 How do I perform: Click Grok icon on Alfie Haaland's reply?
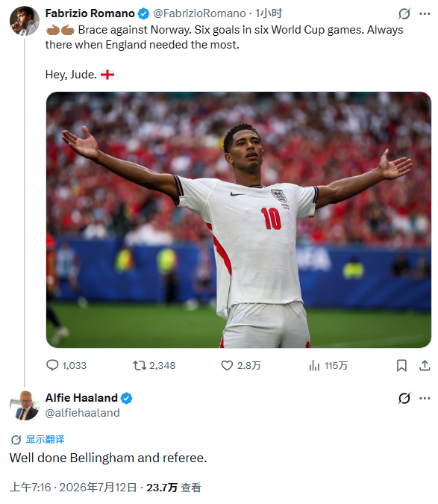[x=404, y=398]
